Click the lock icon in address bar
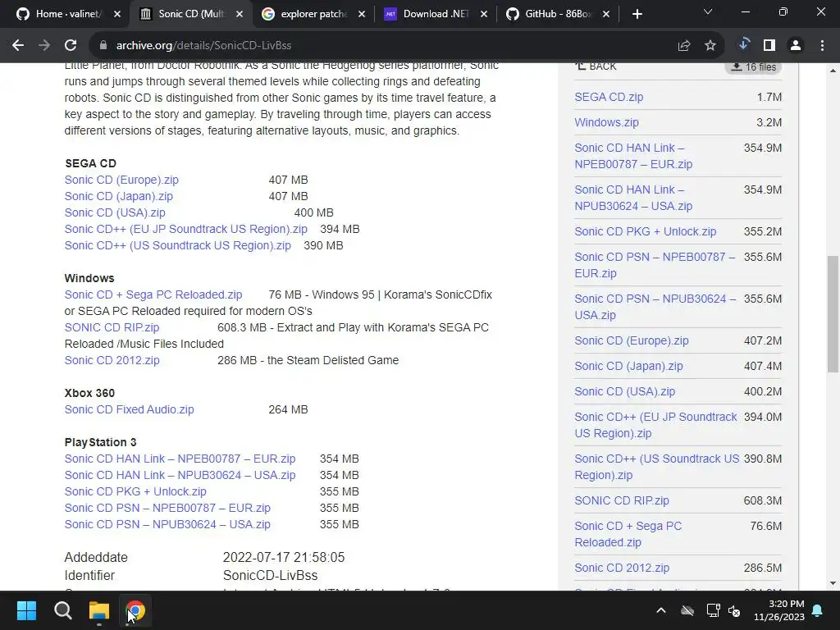Image resolution: width=840 pixels, height=630 pixels. pyautogui.click(x=103, y=46)
